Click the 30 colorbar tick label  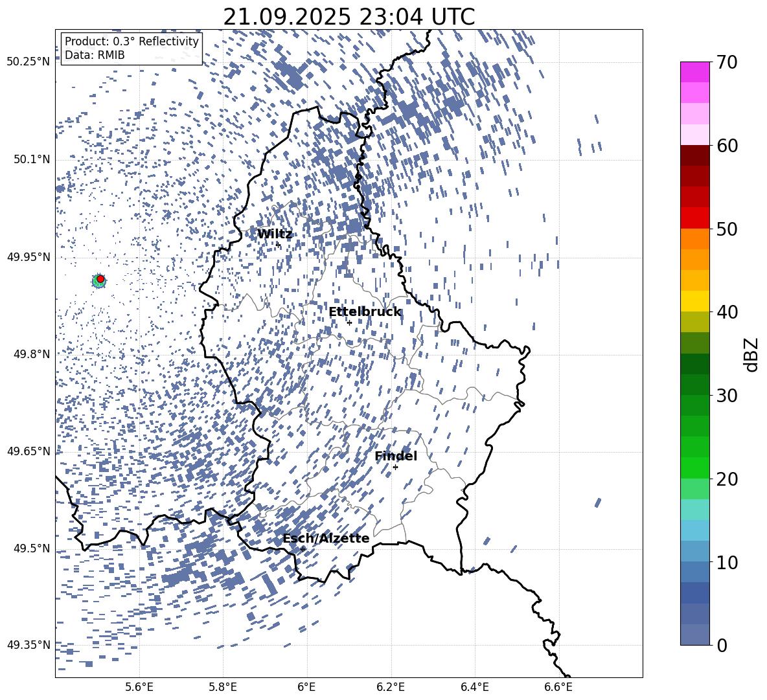[x=726, y=396]
